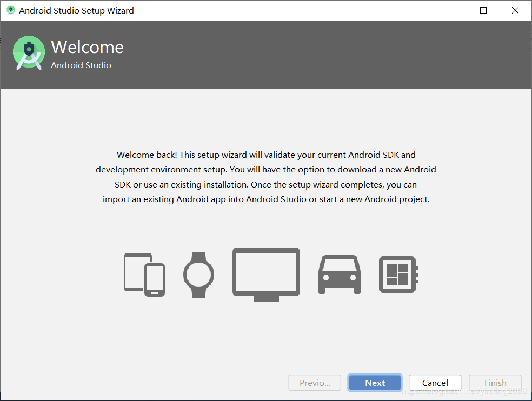Minimize the Setup Wizard window
The width and height of the screenshot is (532, 401).
tap(452, 10)
